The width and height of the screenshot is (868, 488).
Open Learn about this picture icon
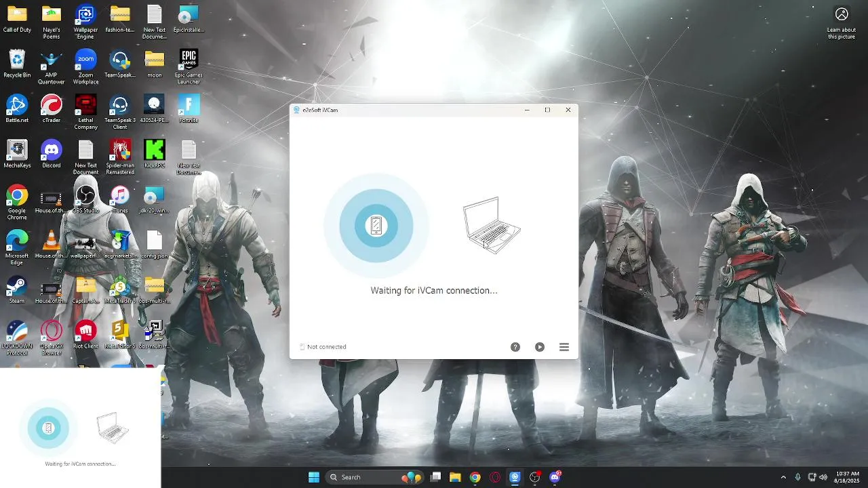842,23
